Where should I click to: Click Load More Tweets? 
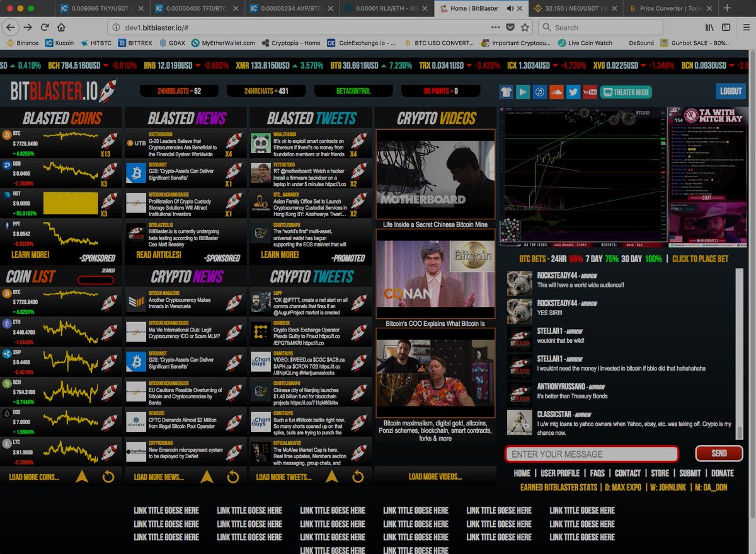[x=283, y=477]
